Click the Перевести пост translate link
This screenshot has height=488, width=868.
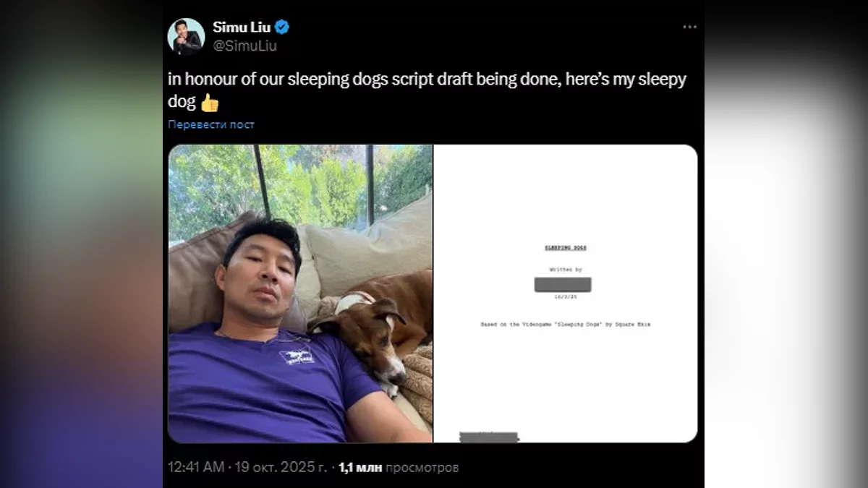[x=211, y=124]
